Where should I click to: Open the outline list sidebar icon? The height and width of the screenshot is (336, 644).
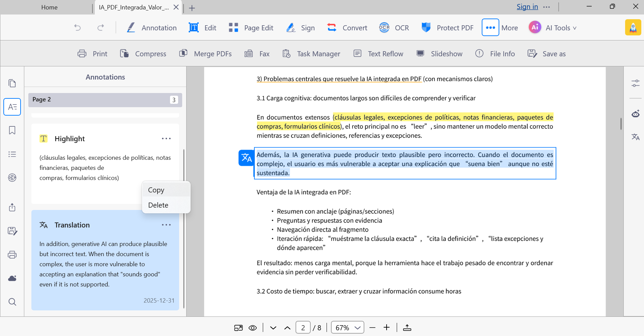(x=12, y=154)
